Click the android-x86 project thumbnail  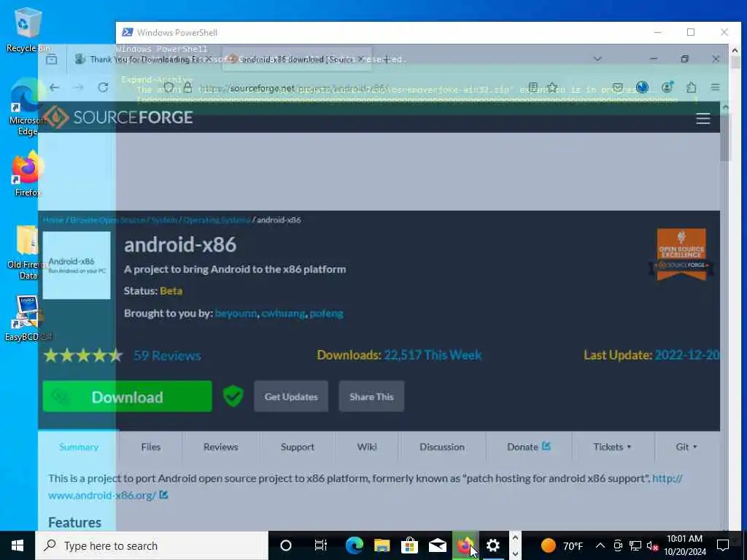[77, 265]
